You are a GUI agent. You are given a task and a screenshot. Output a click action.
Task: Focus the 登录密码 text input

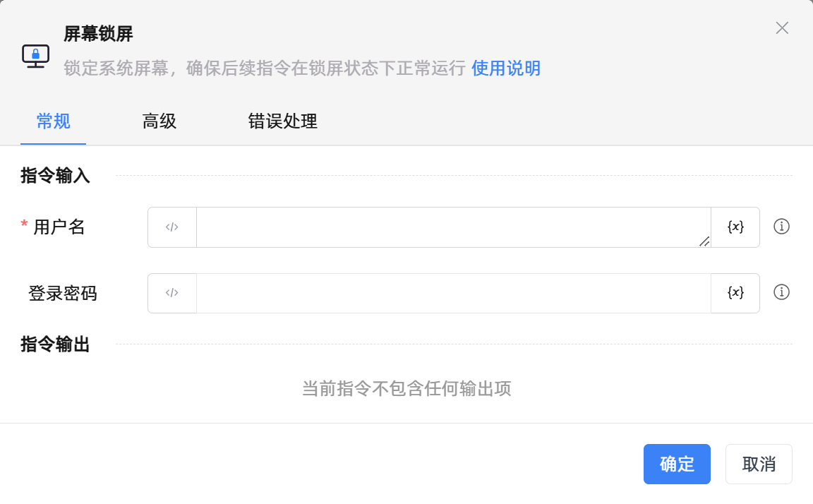point(453,293)
